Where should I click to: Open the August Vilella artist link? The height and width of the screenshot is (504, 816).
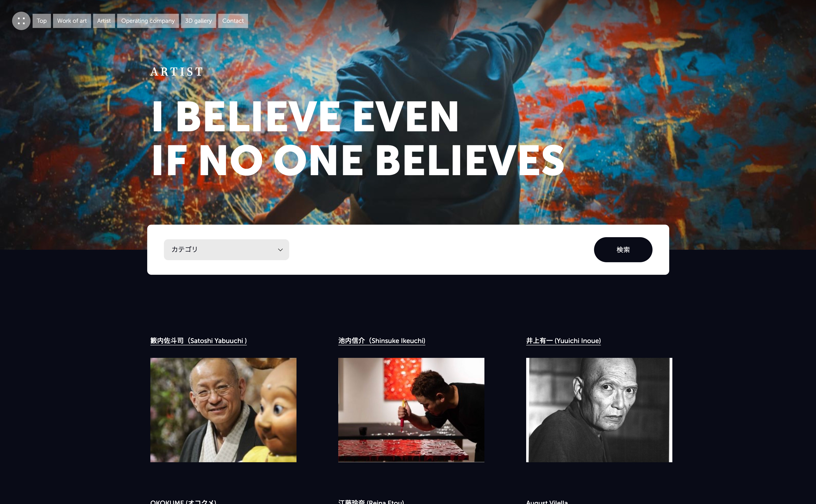(x=547, y=501)
